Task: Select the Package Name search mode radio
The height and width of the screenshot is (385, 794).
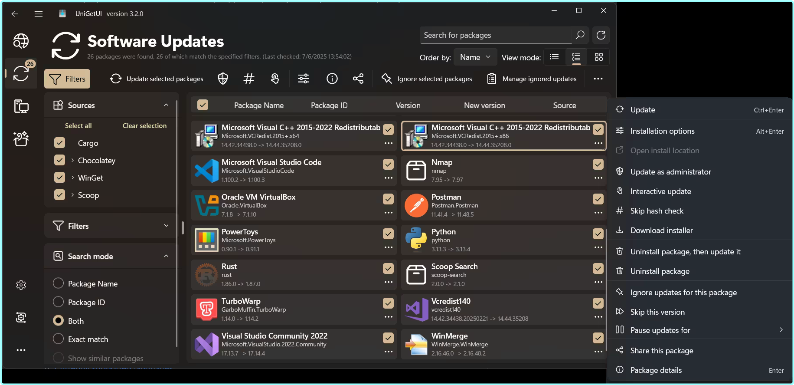Action: 58,284
